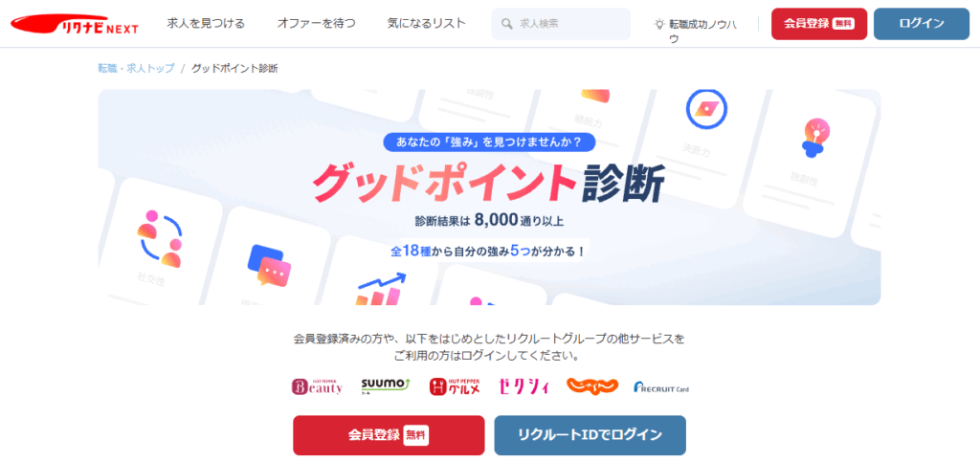Click the Hot Pepper Beauty logo

click(x=318, y=386)
